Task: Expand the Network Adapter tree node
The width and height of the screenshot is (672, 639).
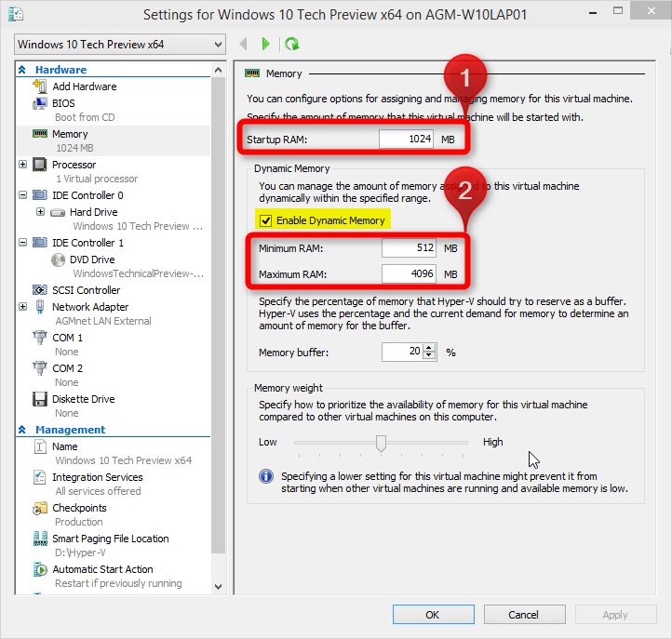Action: click(x=23, y=307)
